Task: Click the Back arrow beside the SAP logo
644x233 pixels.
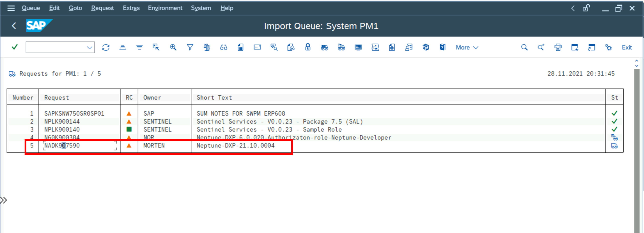Action: pos(14,26)
